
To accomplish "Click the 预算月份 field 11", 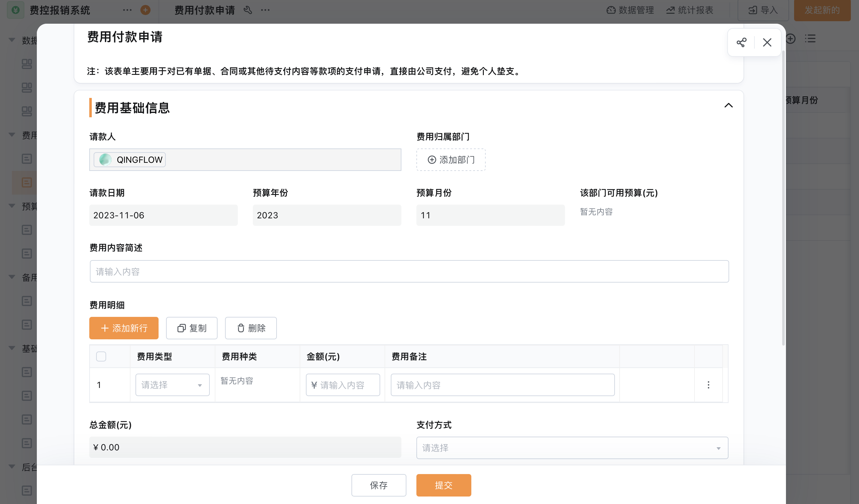I will [x=490, y=215].
